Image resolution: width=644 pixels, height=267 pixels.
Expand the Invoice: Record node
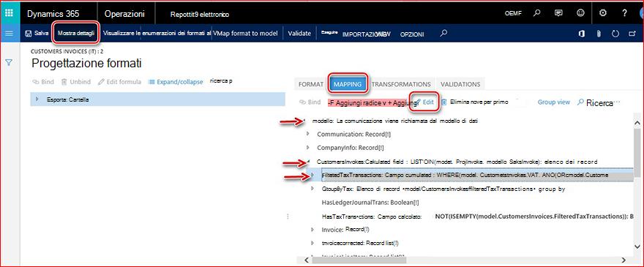(313, 230)
